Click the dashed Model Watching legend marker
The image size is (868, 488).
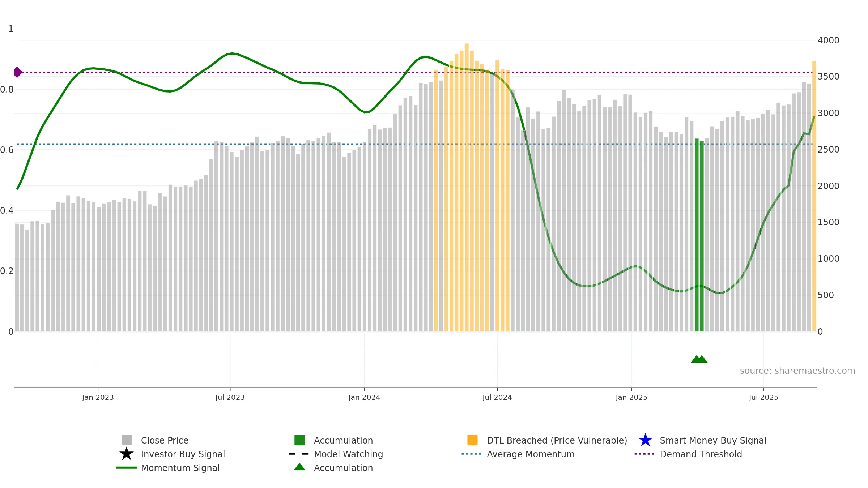[299, 454]
